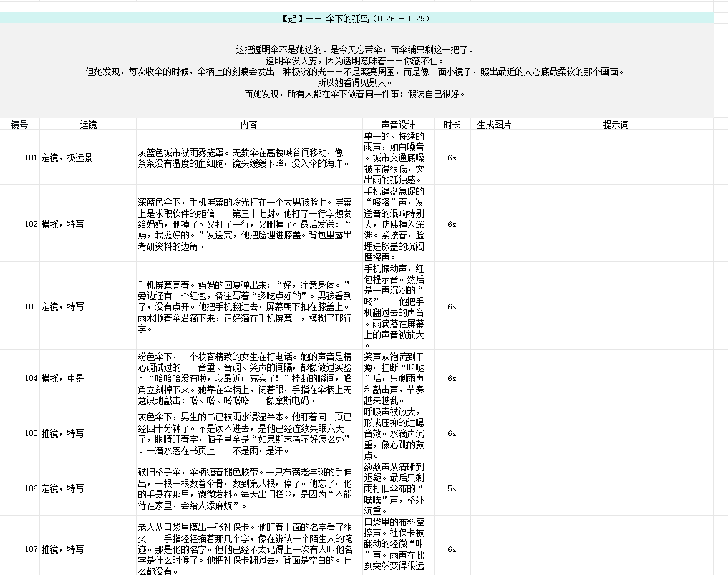This screenshot has width=728, height=575.
Task: Select the 定镜，特写 cell in row 103
Action: (88, 306)
